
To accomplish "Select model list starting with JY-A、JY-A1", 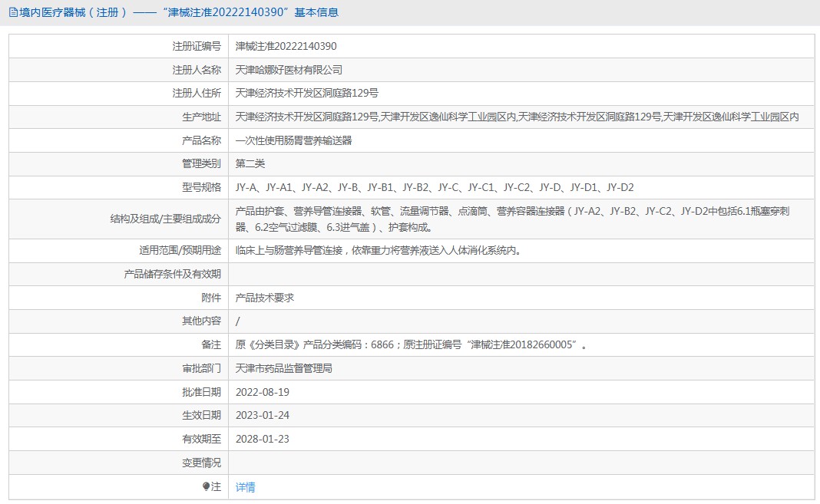I will pos(435,187).
